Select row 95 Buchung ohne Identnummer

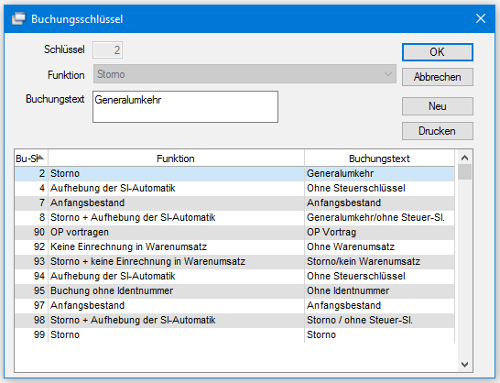(x=235, y=291)
